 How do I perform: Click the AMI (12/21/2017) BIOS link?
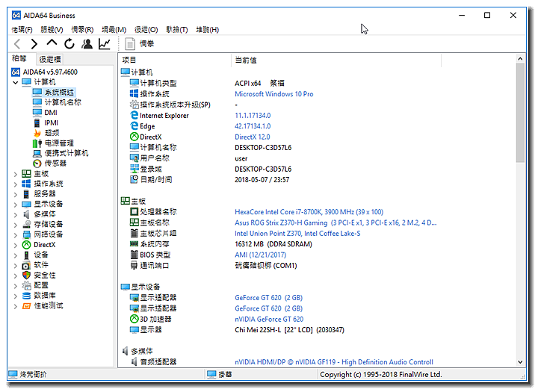261,255
